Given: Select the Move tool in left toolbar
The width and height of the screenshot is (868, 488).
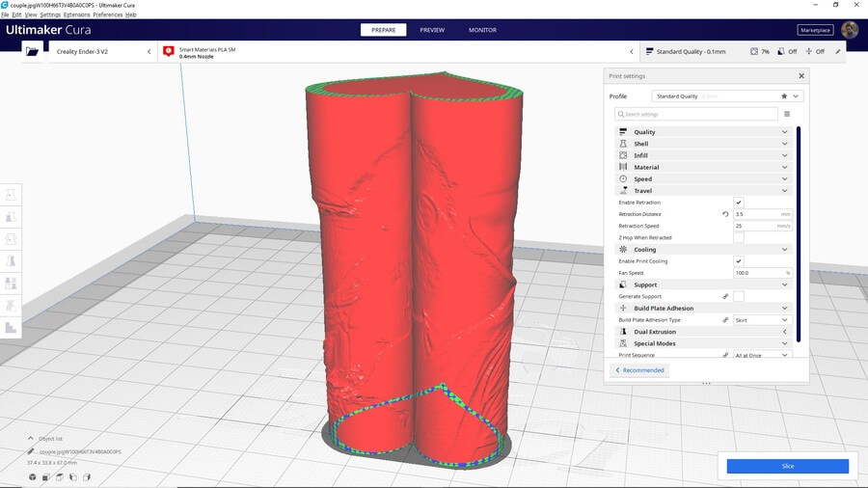Looking at the screenshot, I should (x=12, y=195).
